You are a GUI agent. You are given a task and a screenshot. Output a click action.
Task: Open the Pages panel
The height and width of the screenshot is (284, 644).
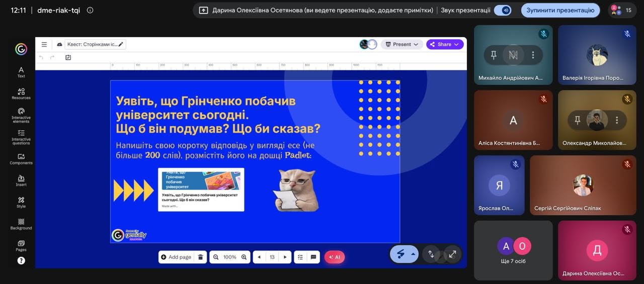[x=21, y=246]
